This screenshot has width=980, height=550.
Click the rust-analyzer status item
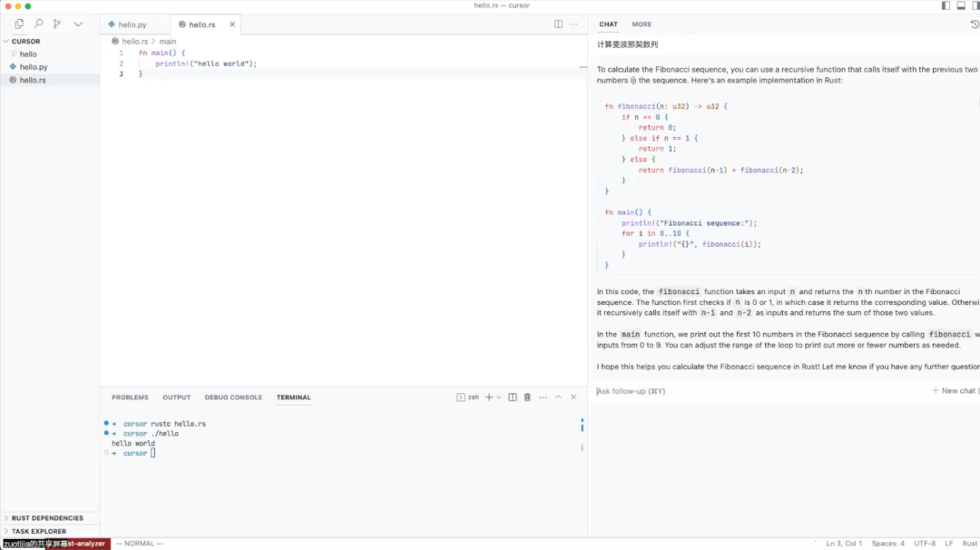click(x=86, y=544)
